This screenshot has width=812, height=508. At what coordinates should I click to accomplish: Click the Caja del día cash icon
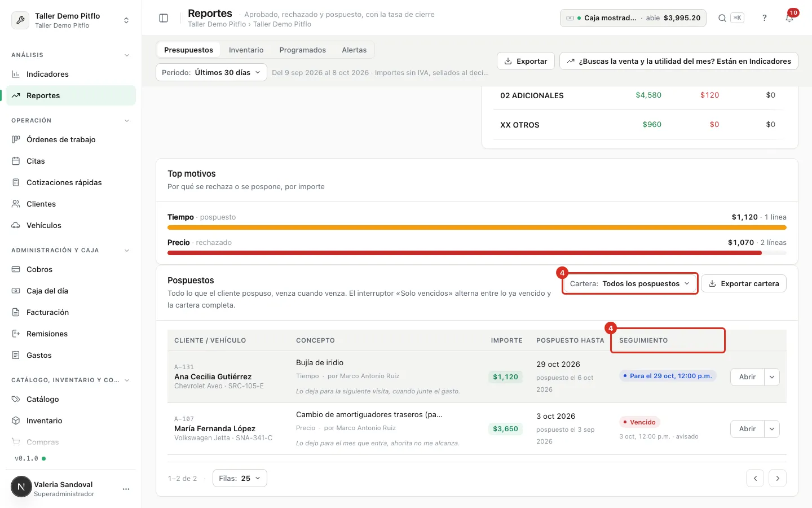pos(16,291)
